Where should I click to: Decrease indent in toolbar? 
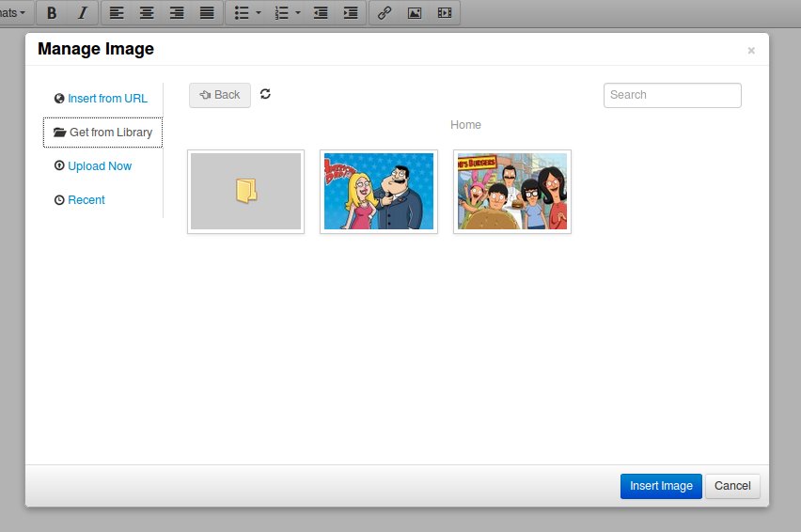tap(321, 13)
